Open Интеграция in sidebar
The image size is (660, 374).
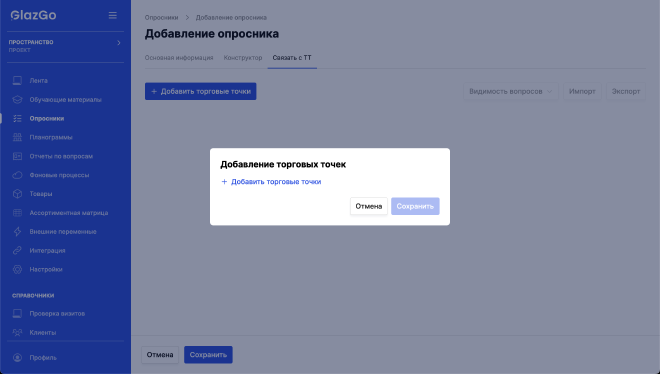[x=47, y=251]
